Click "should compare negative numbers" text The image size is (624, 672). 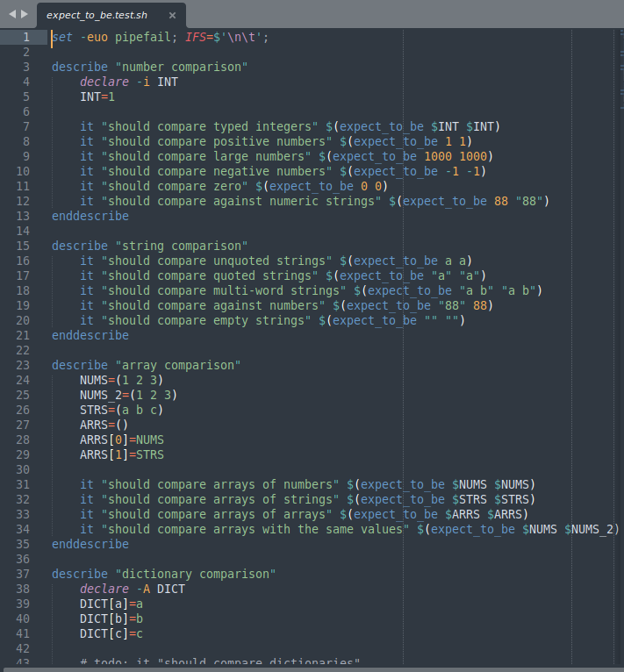coord(217,171)
